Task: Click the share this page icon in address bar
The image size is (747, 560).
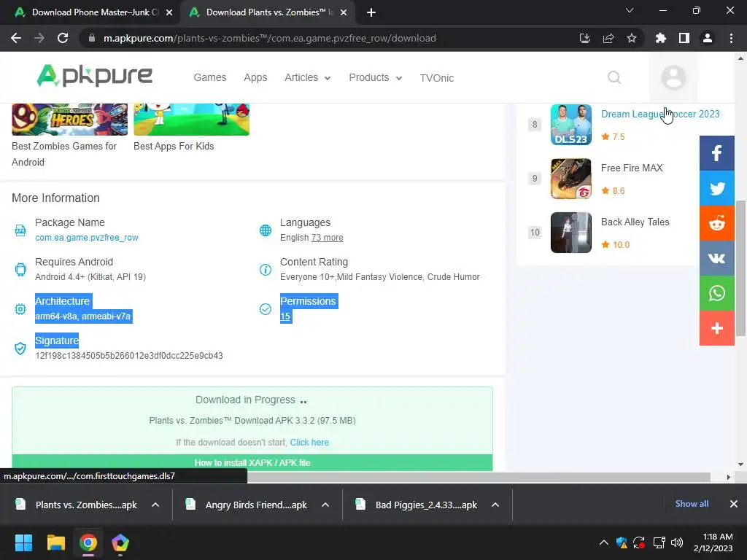Action: click(x=608, y=38)
